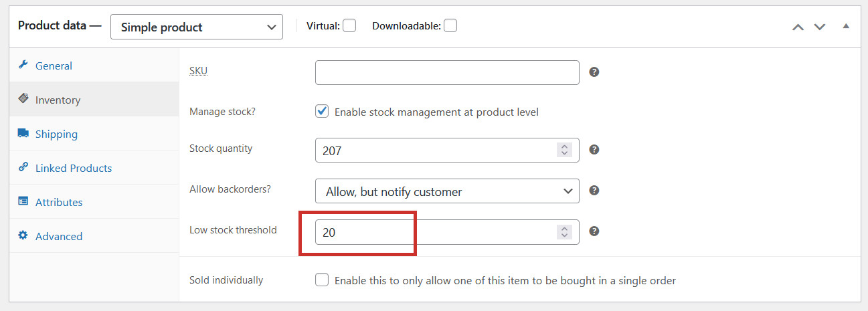Toggle the Downloadable checkbox
Viewport: 868px width, 311px height.
[x=450, y=26]
